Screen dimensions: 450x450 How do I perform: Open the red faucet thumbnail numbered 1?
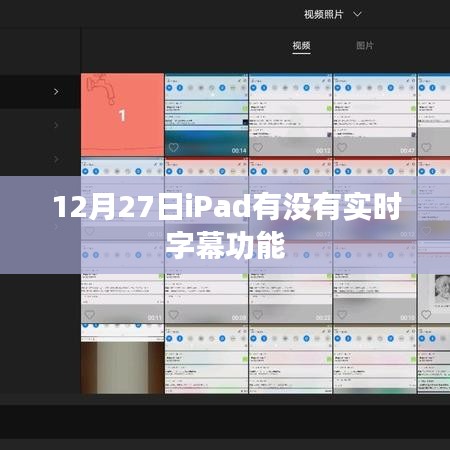coord(122,115)
